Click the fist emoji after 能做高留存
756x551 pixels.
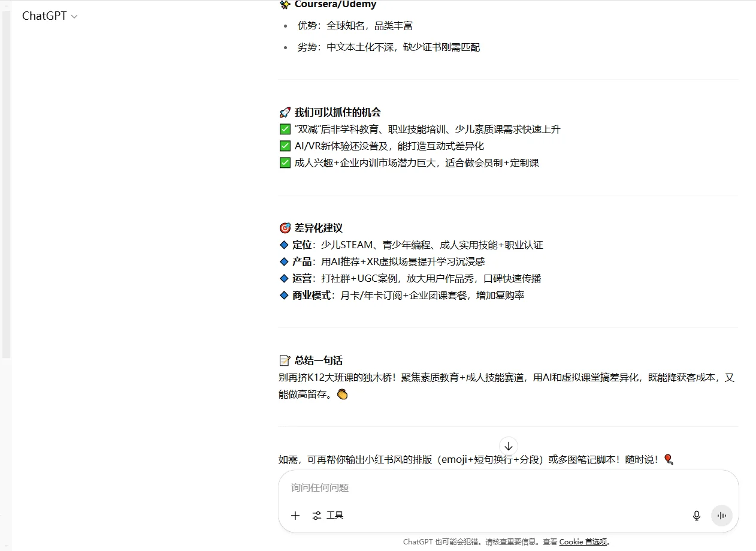click(342, 394)
